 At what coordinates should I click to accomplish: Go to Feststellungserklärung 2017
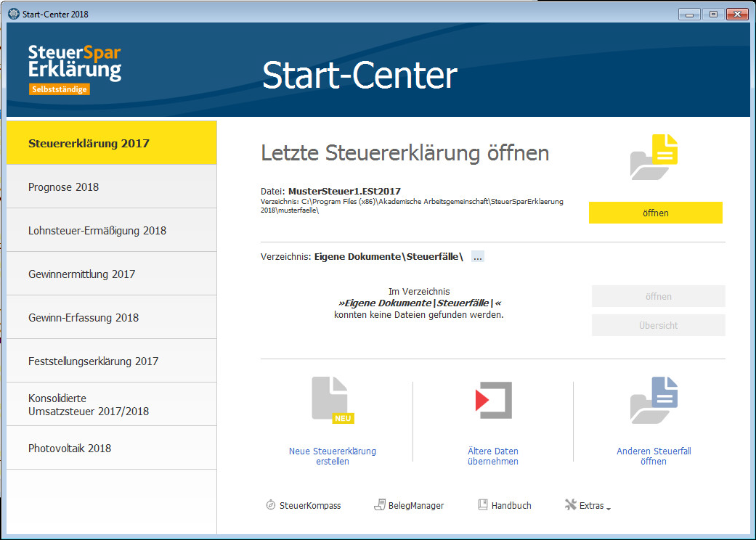click(x=111, y=361)
